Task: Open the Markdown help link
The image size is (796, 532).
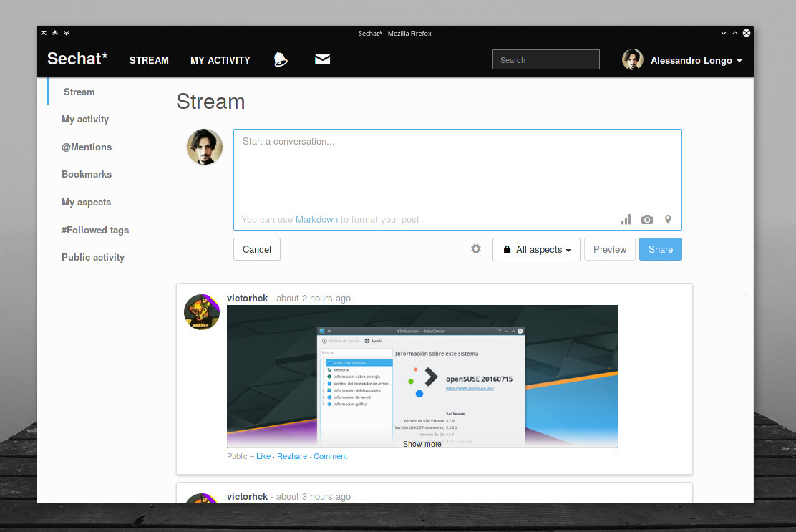Action: pyautogui.click(x=316, y=219)
